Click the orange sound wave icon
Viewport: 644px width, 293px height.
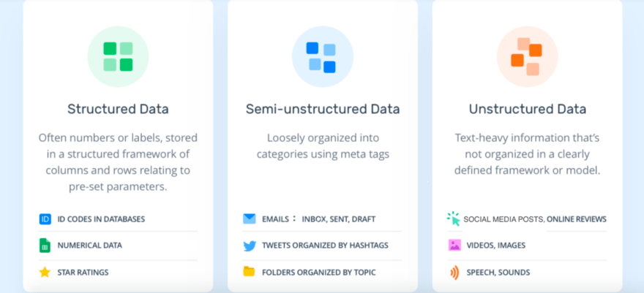point(454,273)
